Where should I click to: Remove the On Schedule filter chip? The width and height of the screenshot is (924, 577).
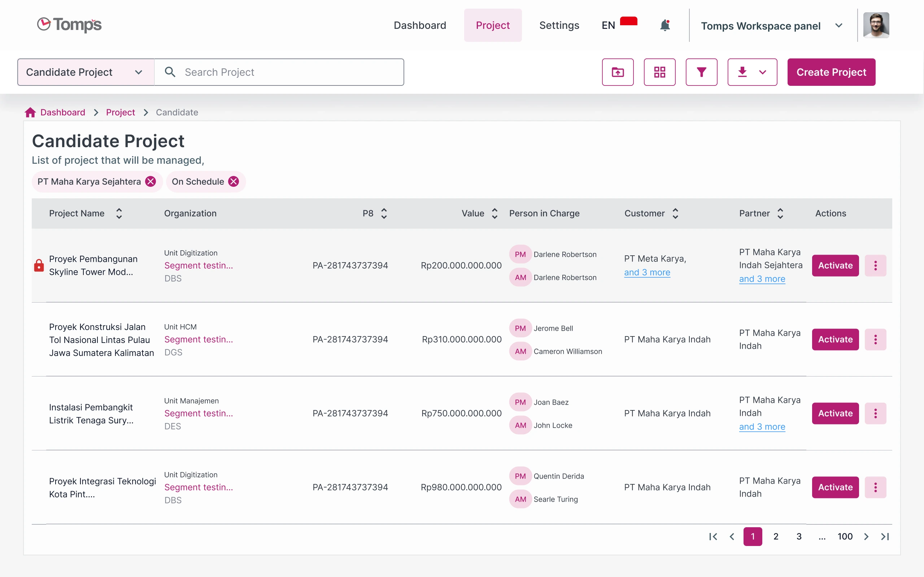234,181
